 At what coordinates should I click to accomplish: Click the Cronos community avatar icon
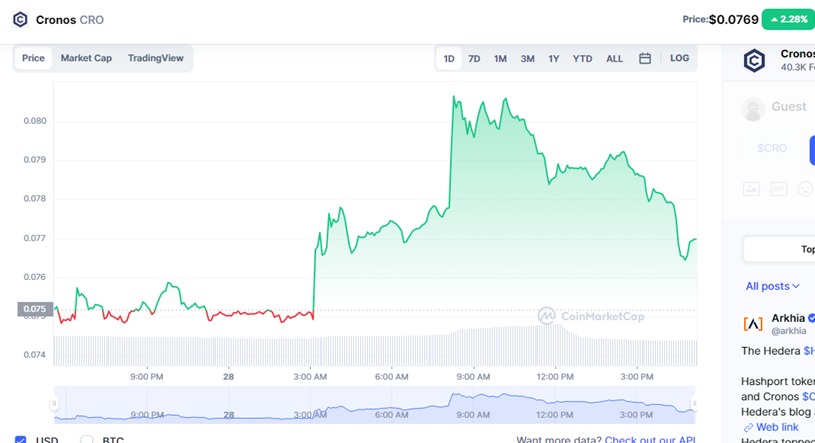pos(754,60)
